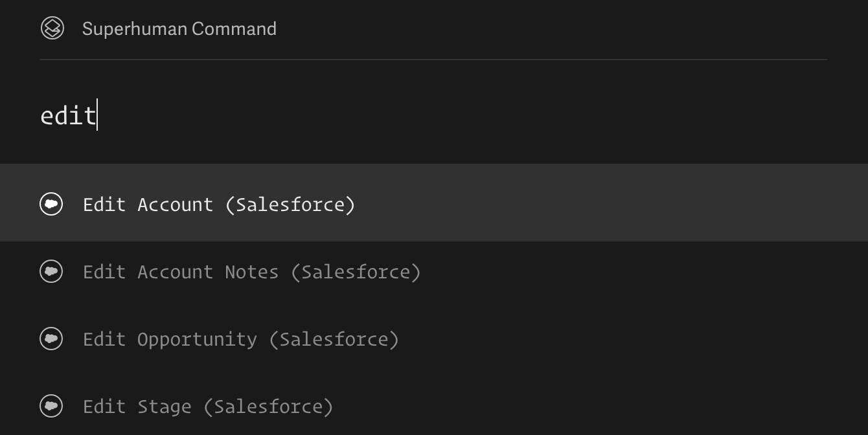Click Salesforce icon beside Edit Account Notes
Image resolution: width=868 pixels, height=435 pixels.
coord(51,271)
